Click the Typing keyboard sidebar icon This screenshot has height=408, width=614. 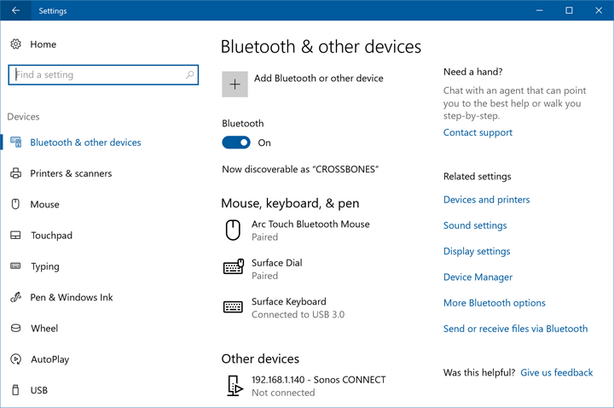(x=16, y=266)
